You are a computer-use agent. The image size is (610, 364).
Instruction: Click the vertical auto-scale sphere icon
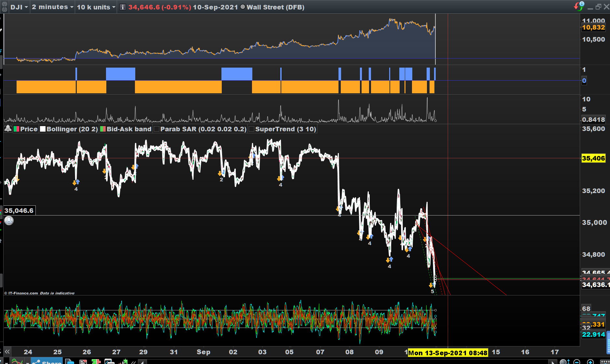[564, 361]
